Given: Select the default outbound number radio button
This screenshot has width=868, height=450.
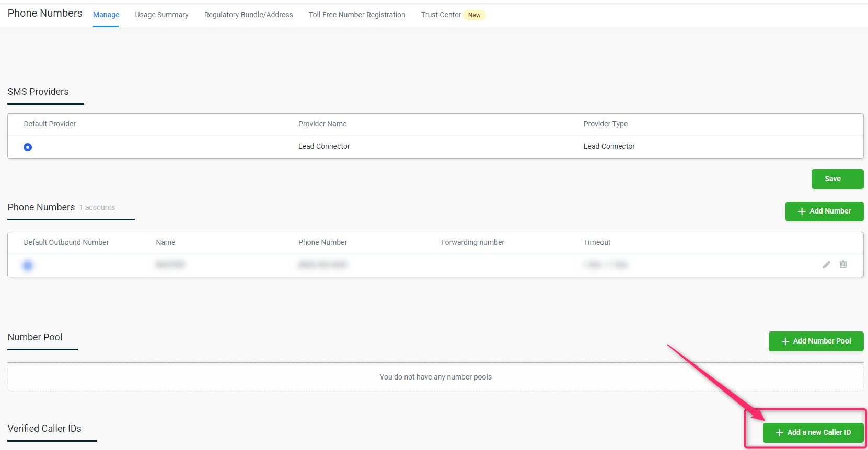Looking at the screenshot, I should tap(28, 266).
